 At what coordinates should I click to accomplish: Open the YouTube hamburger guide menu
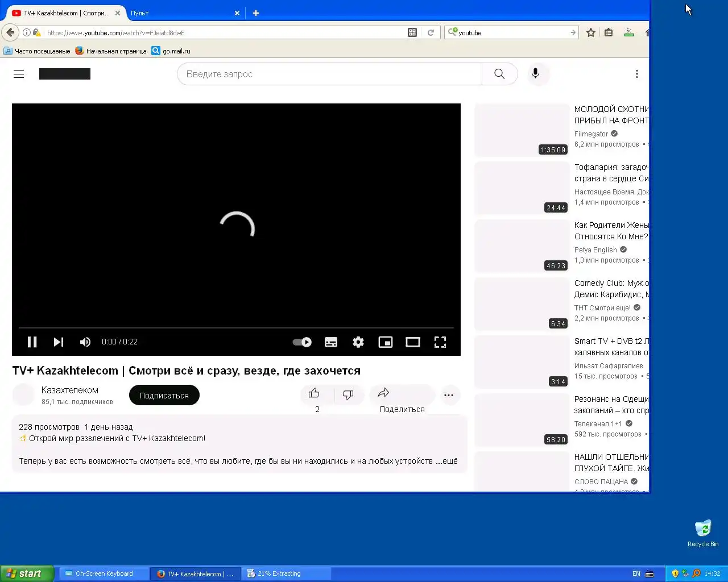19,74
